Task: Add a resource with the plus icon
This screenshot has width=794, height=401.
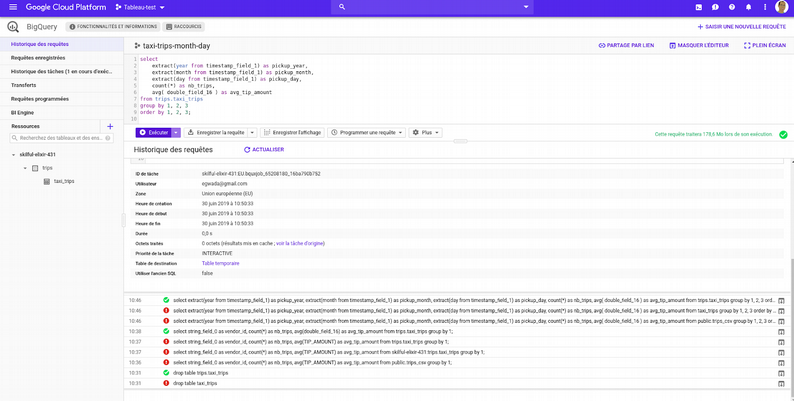Action: [x=110, y=127]
